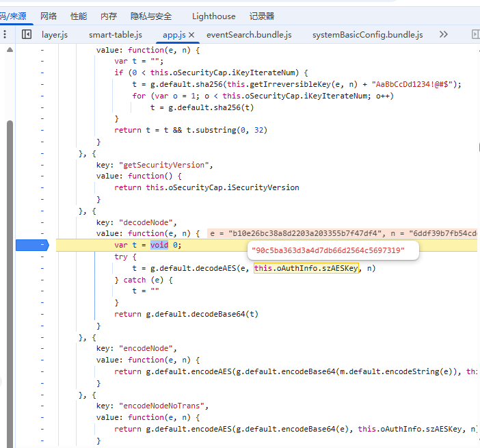
Task: Click the active breakpoint marker in gutter
Action: pos(32,245)
